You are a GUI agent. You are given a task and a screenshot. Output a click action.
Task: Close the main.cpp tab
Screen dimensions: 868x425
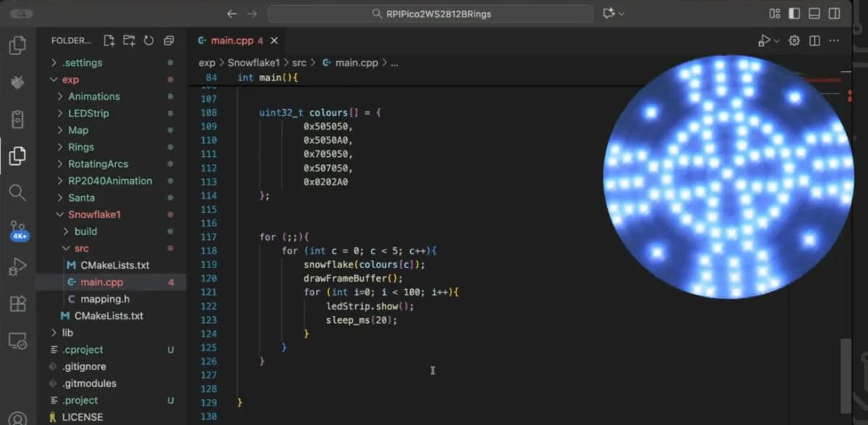tap(274, 40)
